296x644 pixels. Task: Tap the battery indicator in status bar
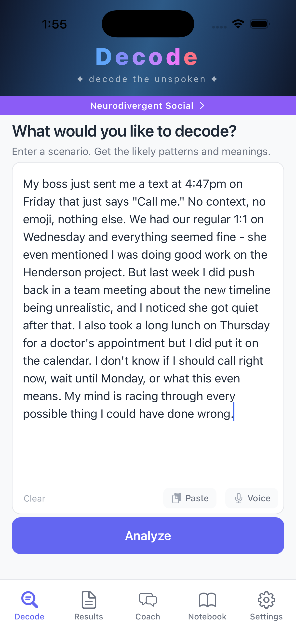(x=260, y=24)
